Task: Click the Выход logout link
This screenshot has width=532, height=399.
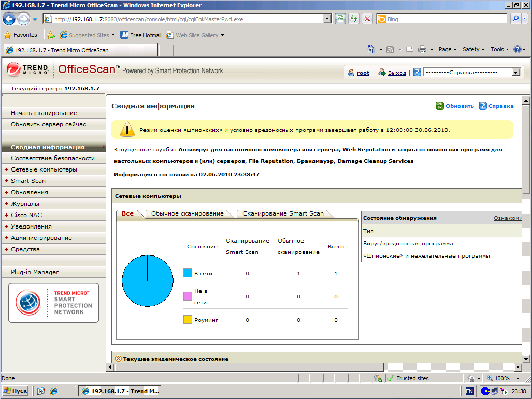Action: 397,73
